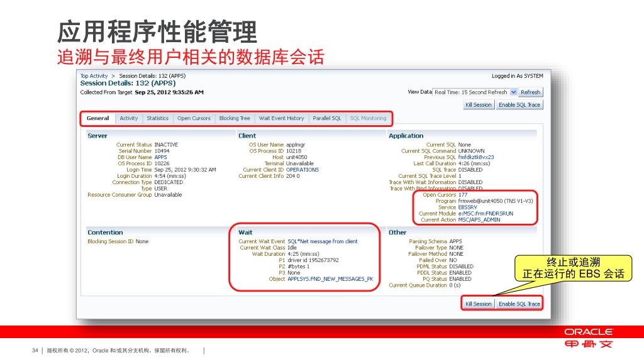This screenshot has width=644, height=362.
Task: Click the Refresh button
Action: (530, 92)
